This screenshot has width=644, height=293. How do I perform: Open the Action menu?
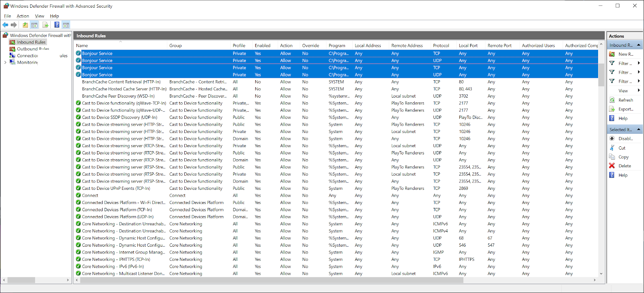(23, 16)
